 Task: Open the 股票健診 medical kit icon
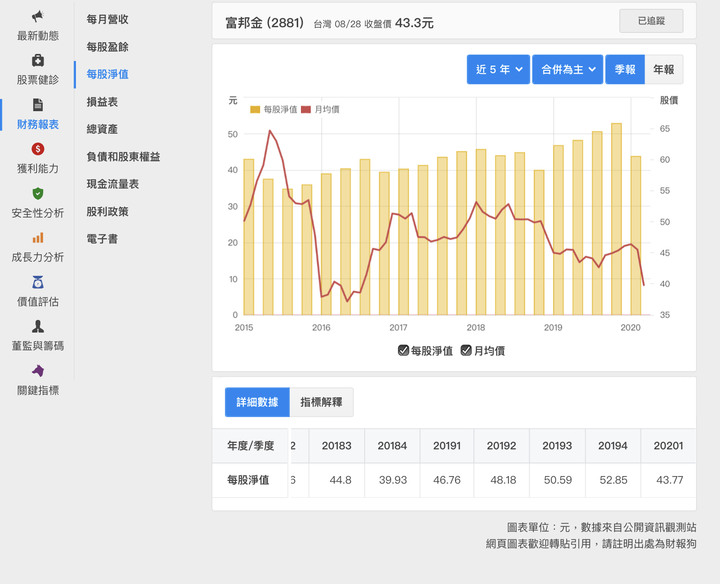pos(38,60)
